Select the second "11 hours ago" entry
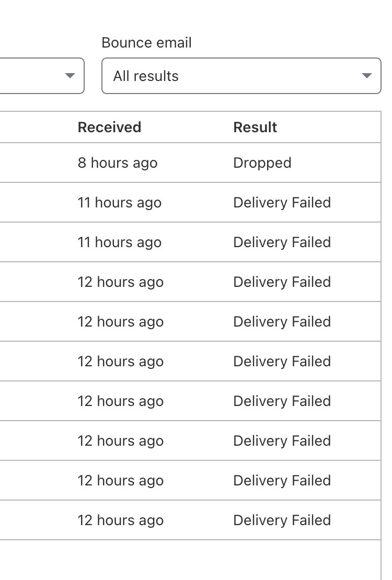The width and height of the screenshot is (392, 580). tap(120, 242)
